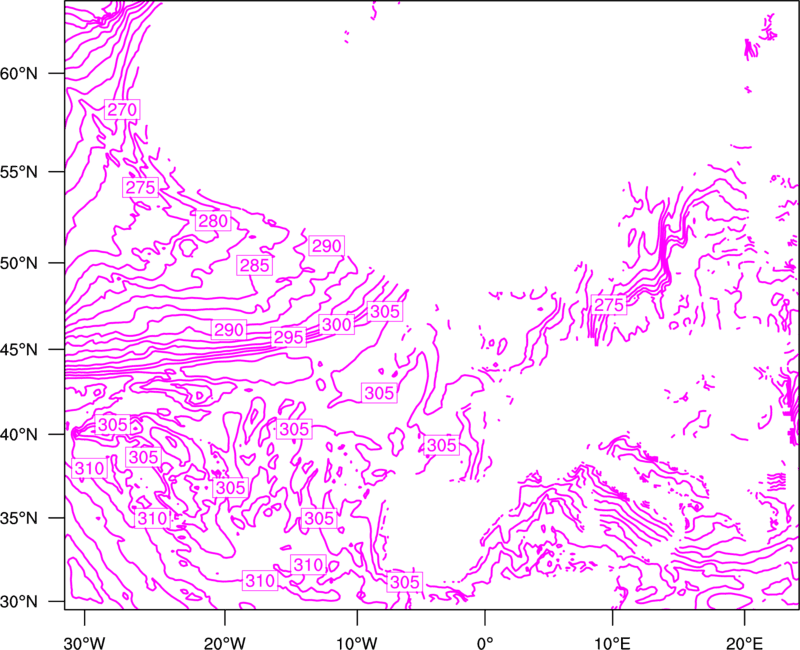The width and height of the screenshot is (800, 650).
Task: Click the 60°N latitude axis label
Action: point(19,73)
